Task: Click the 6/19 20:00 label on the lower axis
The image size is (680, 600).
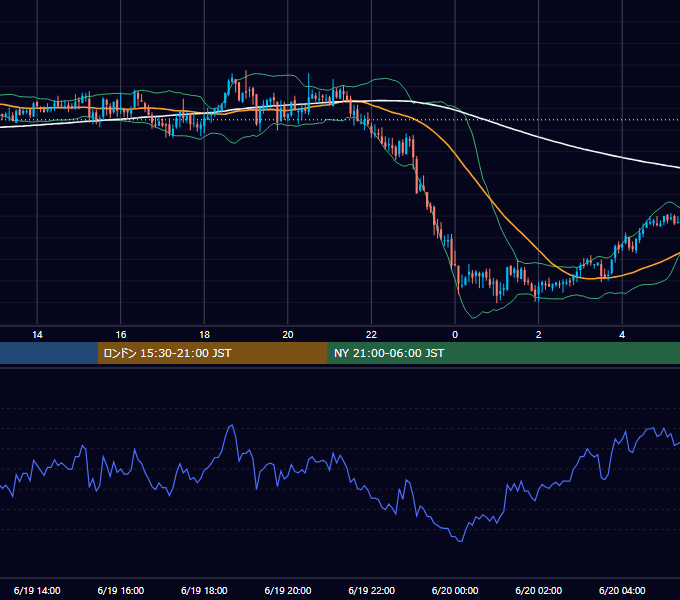Action: 288,590
